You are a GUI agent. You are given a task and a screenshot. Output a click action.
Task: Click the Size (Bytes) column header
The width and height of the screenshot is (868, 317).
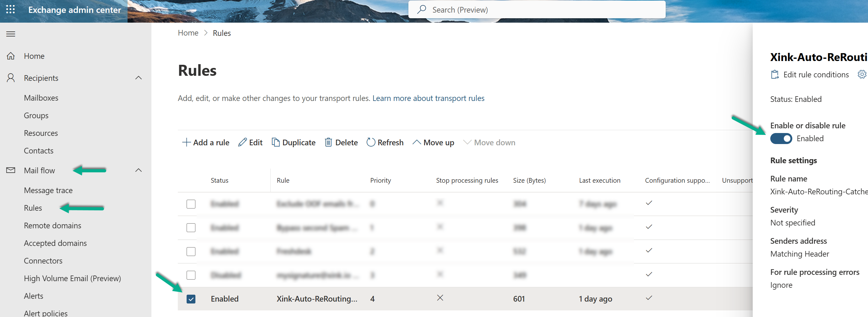pos(529,180)
